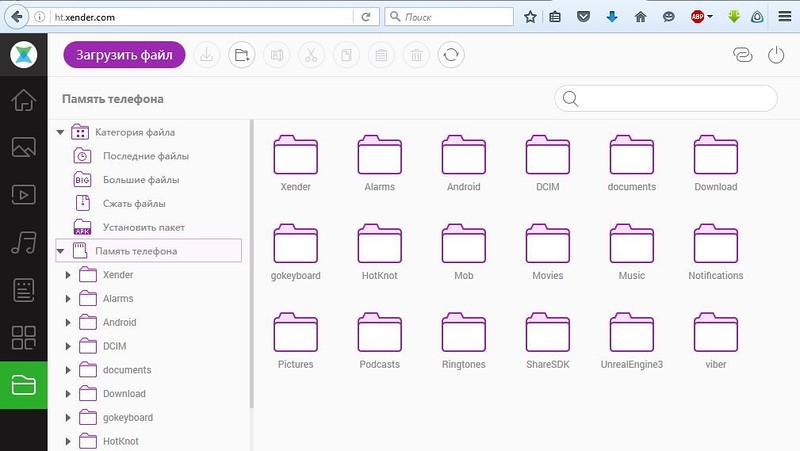Open the browser hamburger menu
This screenshot has width=800, height=451.
click(x=785, y=17)
